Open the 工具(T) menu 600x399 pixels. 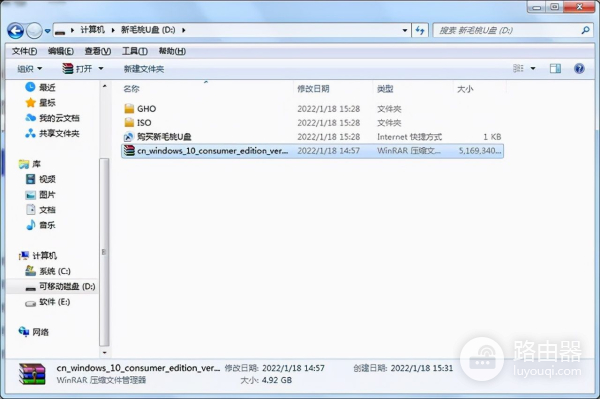pyautogui.click(x=135, y=51)
